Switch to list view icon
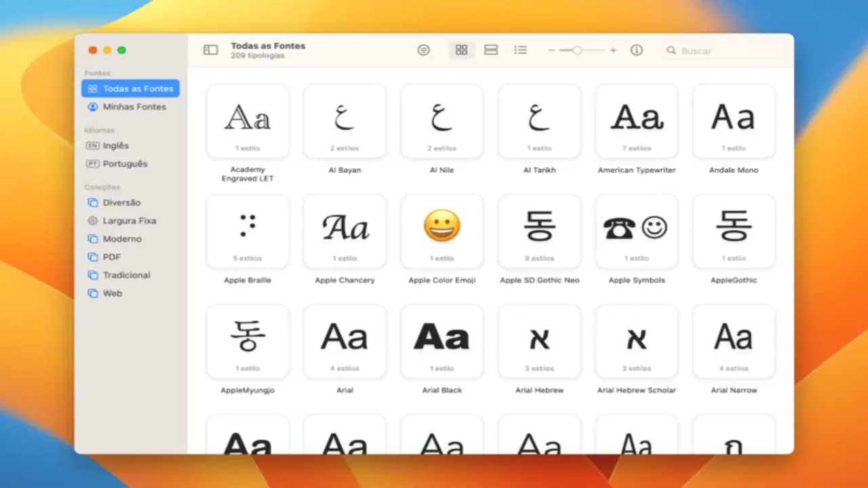Screen dimensions: 868x488 click(521, 50)
